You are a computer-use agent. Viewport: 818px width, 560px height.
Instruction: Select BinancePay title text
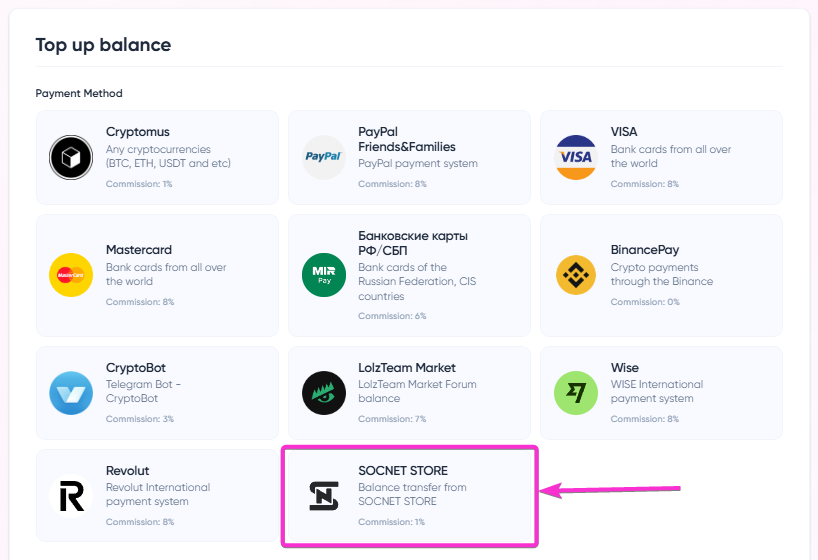tap(645, 249)
